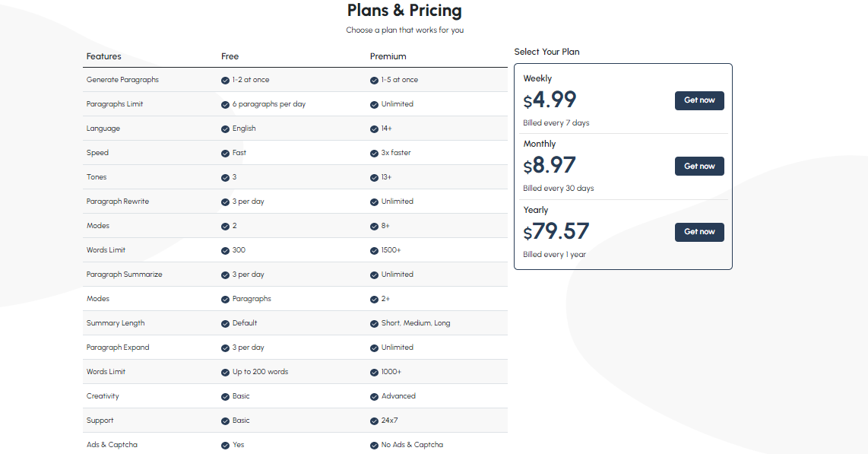
Task: Click the 'Plans & Pricing' heading
Action: pyautogui.click(x=404, y=11)
